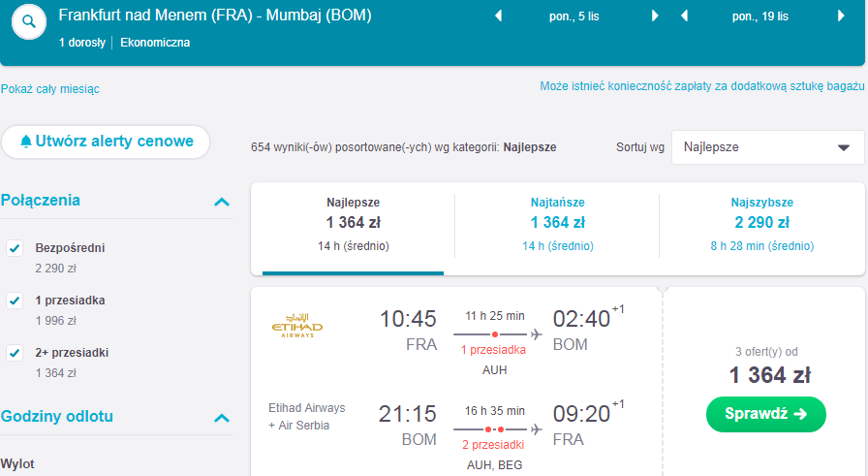Go to previous return date before pon., 19 lis
The height and width of the screenshot is (476, 868).
tap(684, 16)
